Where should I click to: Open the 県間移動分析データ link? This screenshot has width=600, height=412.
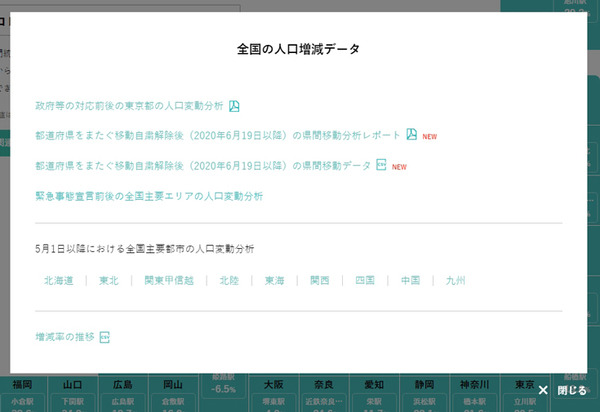(x=203, y=166)
